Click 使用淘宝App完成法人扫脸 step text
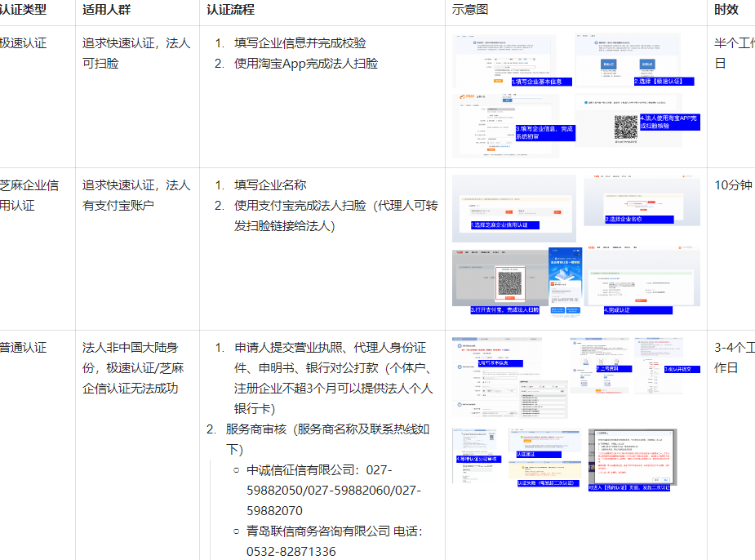This screenshot has height=560, width=755. pyautogui.click(x=305, y=63)
